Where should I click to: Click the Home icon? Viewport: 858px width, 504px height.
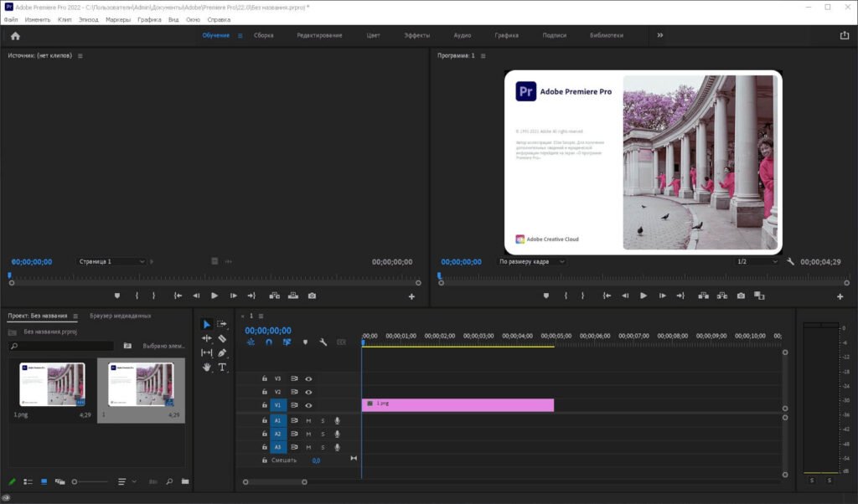[15, 36]
